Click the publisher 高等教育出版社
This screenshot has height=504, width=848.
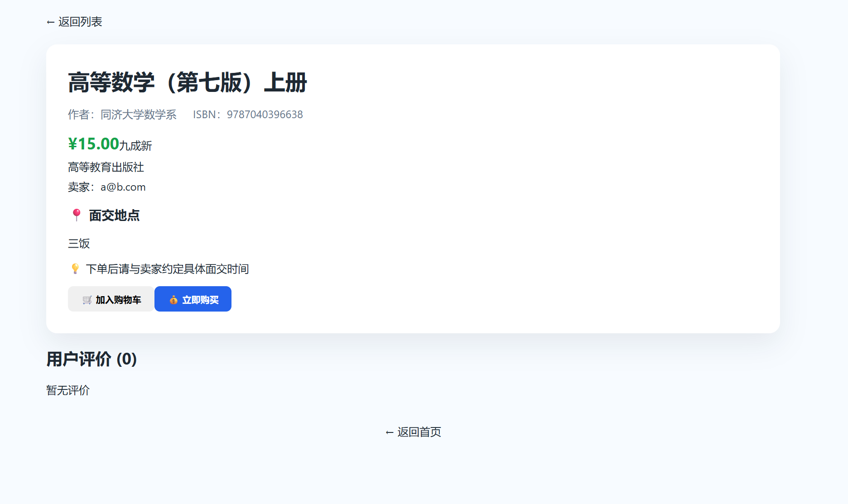point(105,167)
